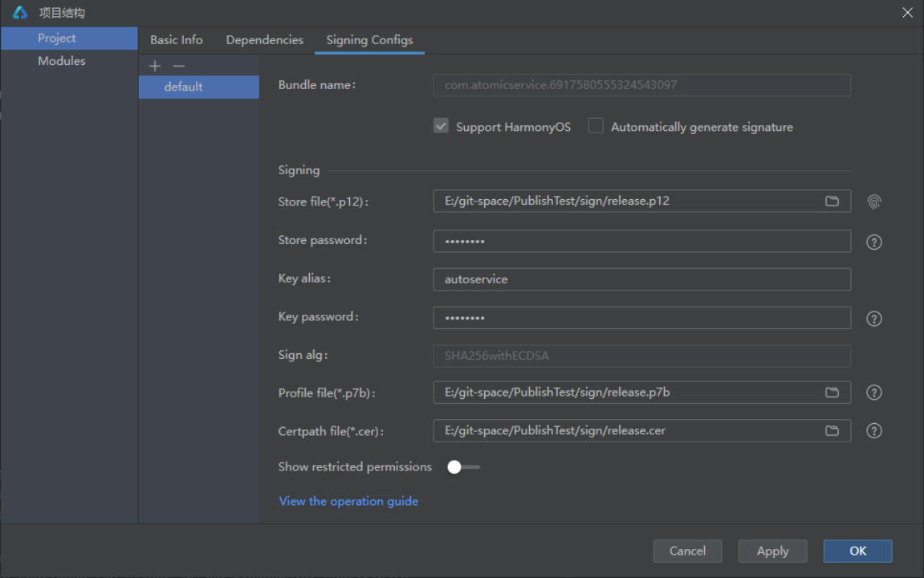This screenshot has width=924, height=578.
Task: Browse for the Certpath file (*.cer)
Action: [x=832, y=431]
